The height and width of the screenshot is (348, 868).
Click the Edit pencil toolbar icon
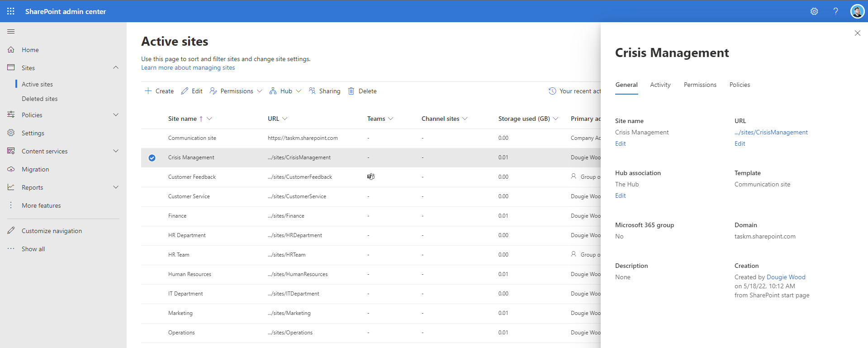[185, 91]
